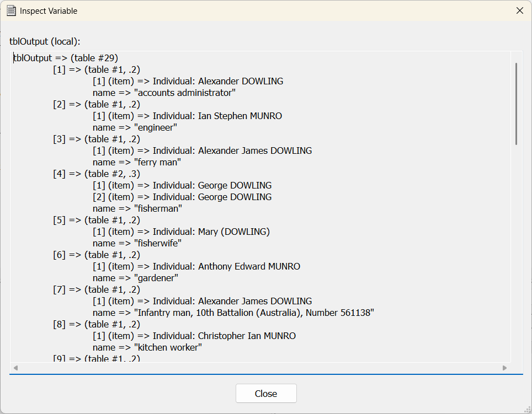This screenshot has height=414, width=532.
Task: Click the '[7] => (table #1, .2)' line
Action: click(x=97, y=289)
